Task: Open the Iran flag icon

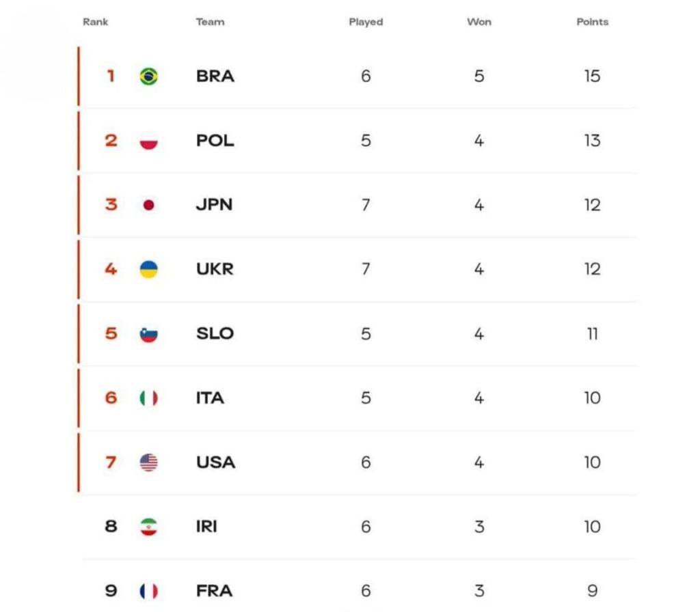Action: [x=148, y=527]
